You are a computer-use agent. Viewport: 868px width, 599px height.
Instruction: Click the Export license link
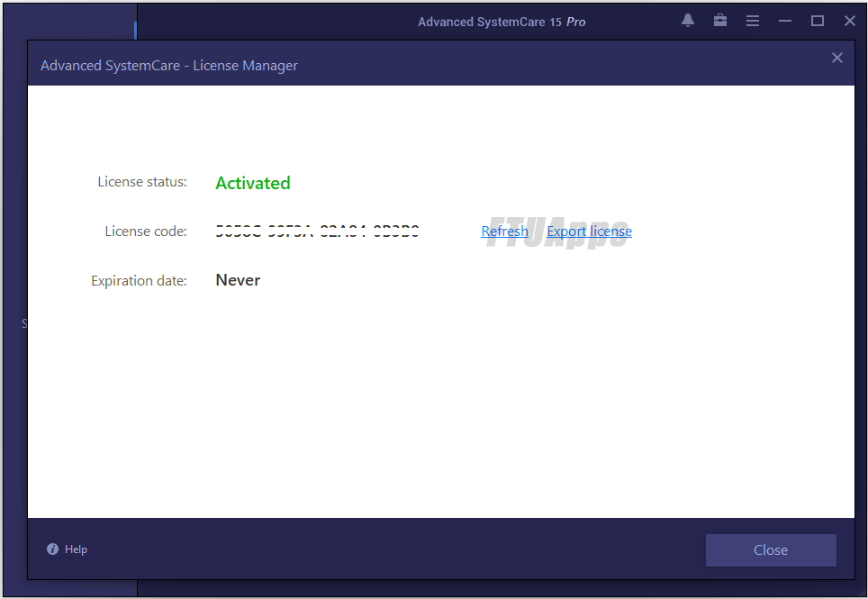[x=589, y=231]
